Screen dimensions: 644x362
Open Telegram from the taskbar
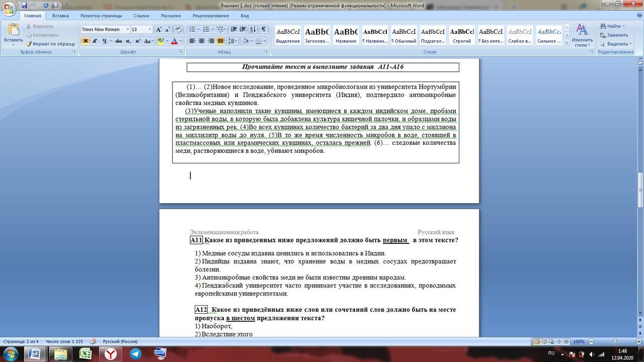[136, 354]
